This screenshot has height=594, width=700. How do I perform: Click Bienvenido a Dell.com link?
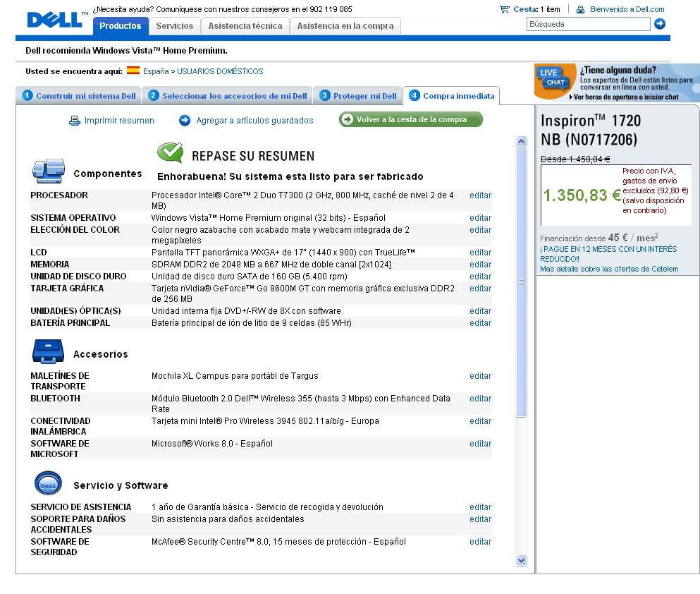pos(627,9)
